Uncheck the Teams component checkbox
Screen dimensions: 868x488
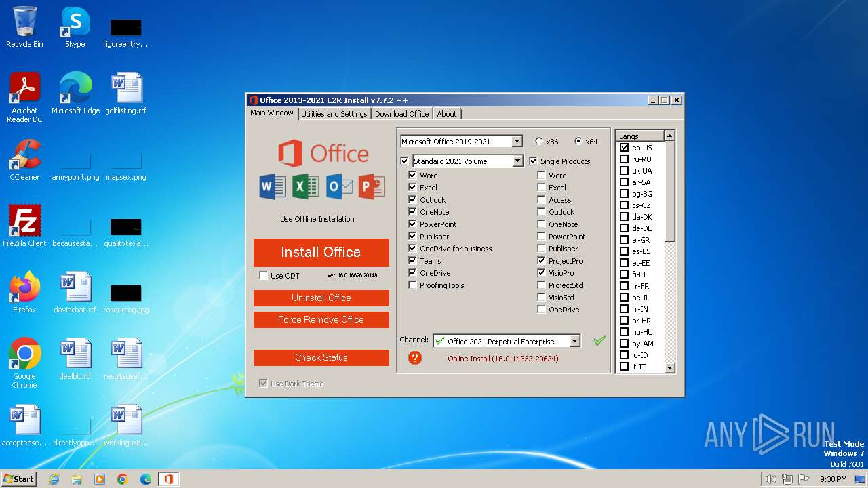click(x=412, y=260)
